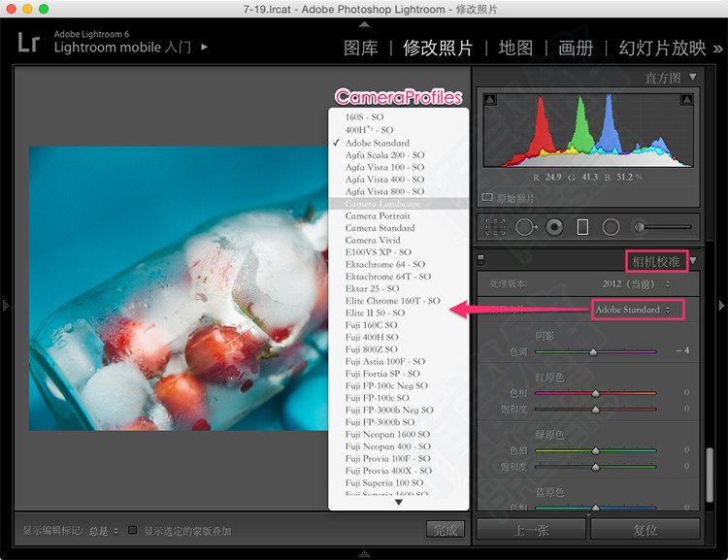Select the Spot Removal tool icon
The height and width of the screenshot is (560, 728).
coord(525,227)
